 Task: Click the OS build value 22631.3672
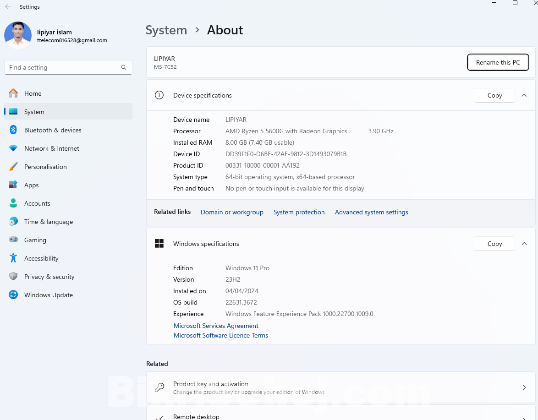point(241,302)
